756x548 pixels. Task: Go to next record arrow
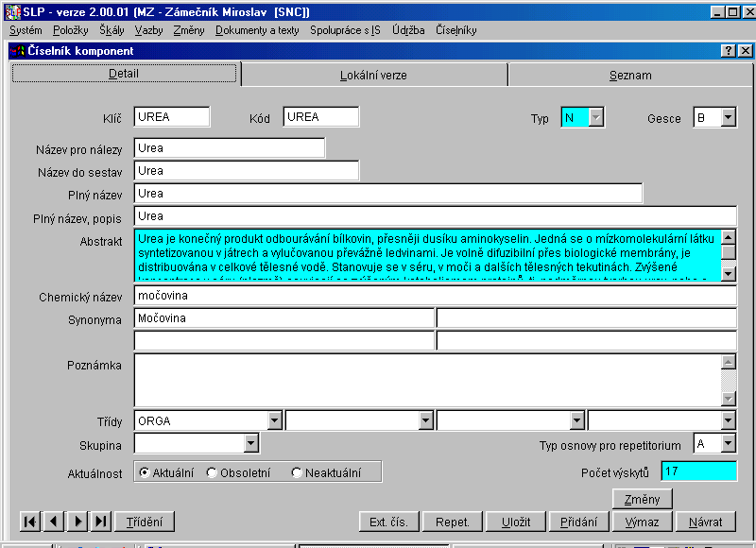[x=77, y=522]
